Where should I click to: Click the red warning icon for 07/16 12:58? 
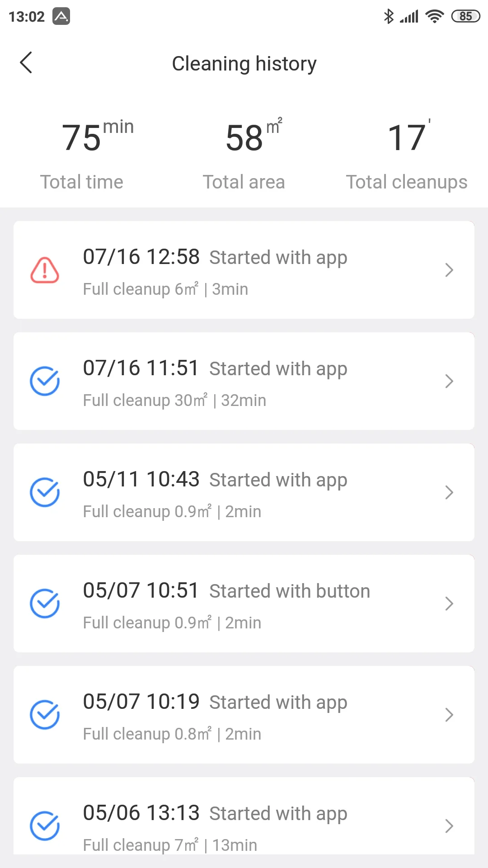click(45, 270)
